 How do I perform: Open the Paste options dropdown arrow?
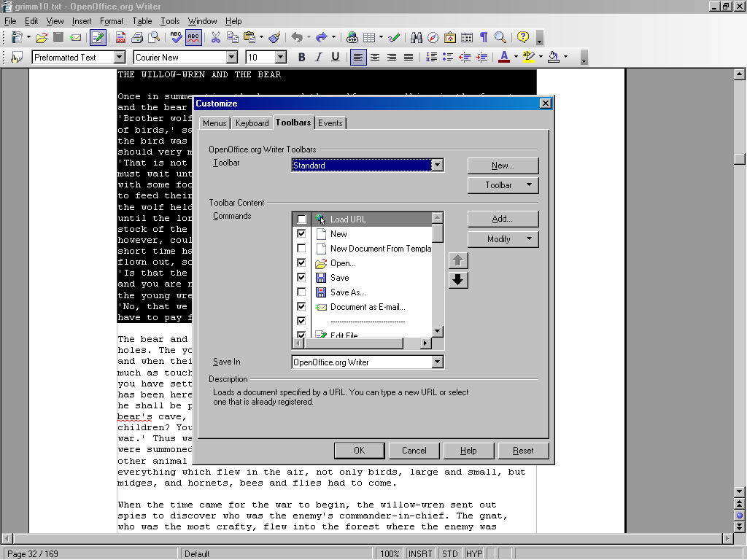click(x=262, y=37)
